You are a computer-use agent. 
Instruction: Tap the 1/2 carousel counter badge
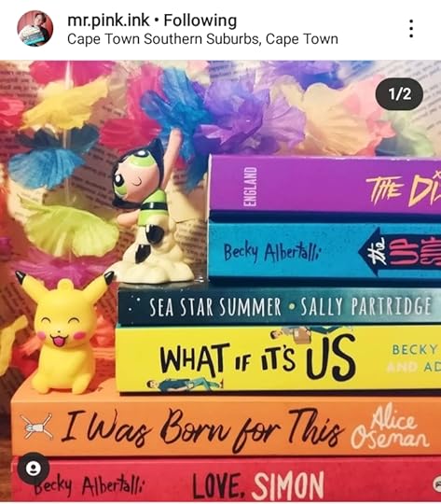399,94
